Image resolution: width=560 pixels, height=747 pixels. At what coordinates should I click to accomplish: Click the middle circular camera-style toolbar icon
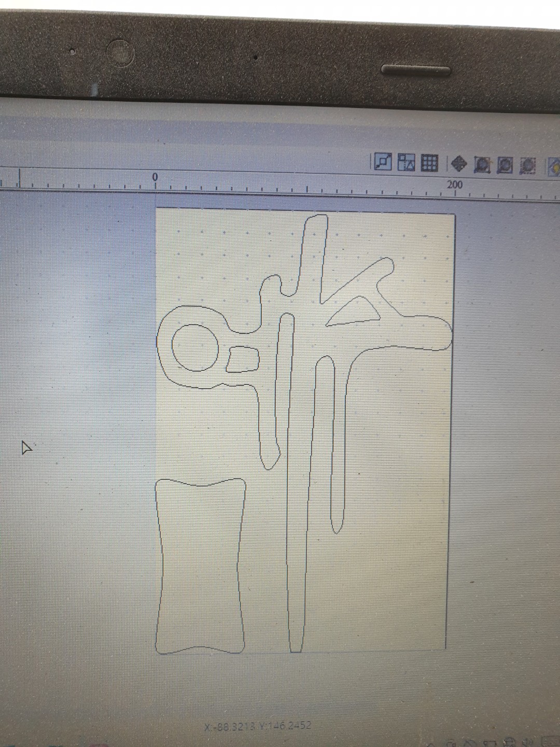(505, 165)
